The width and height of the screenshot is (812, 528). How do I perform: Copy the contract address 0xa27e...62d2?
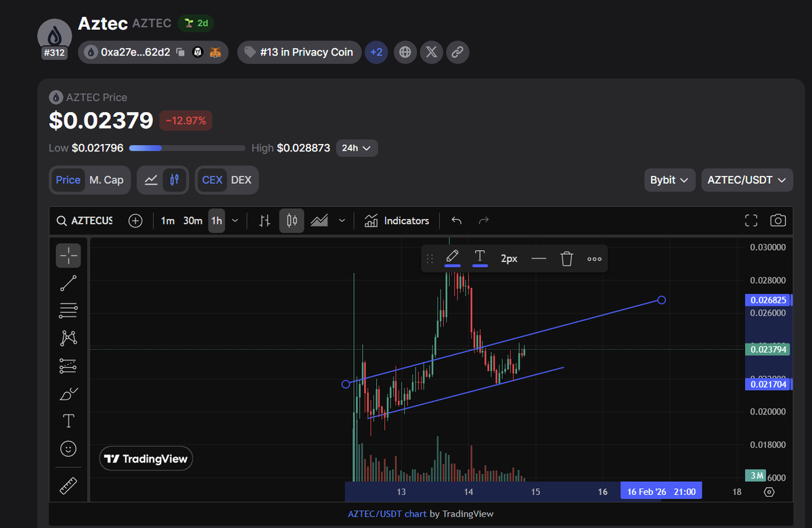click(x=180, y=52)
